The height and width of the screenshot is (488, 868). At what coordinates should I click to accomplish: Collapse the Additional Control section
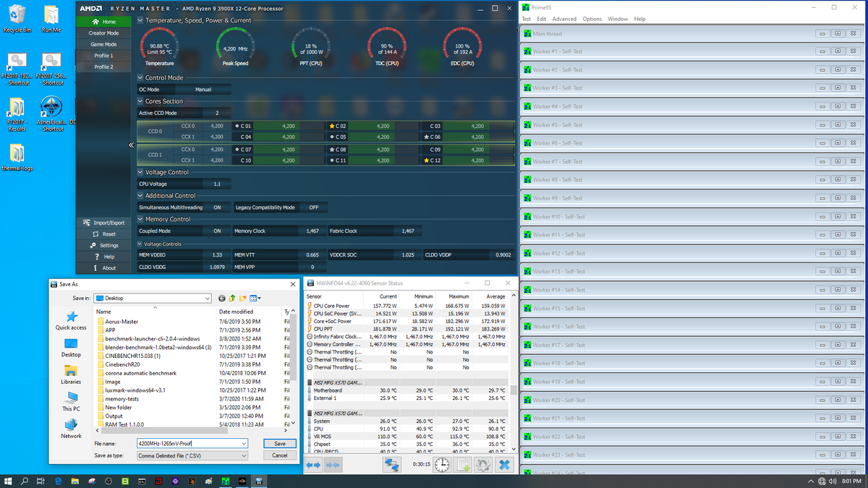click(x=140, y=195)
